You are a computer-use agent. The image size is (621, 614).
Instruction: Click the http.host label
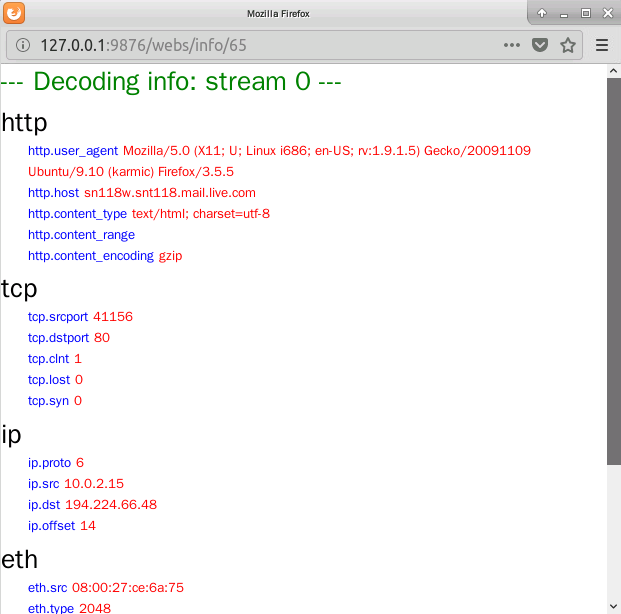(53, 193)
